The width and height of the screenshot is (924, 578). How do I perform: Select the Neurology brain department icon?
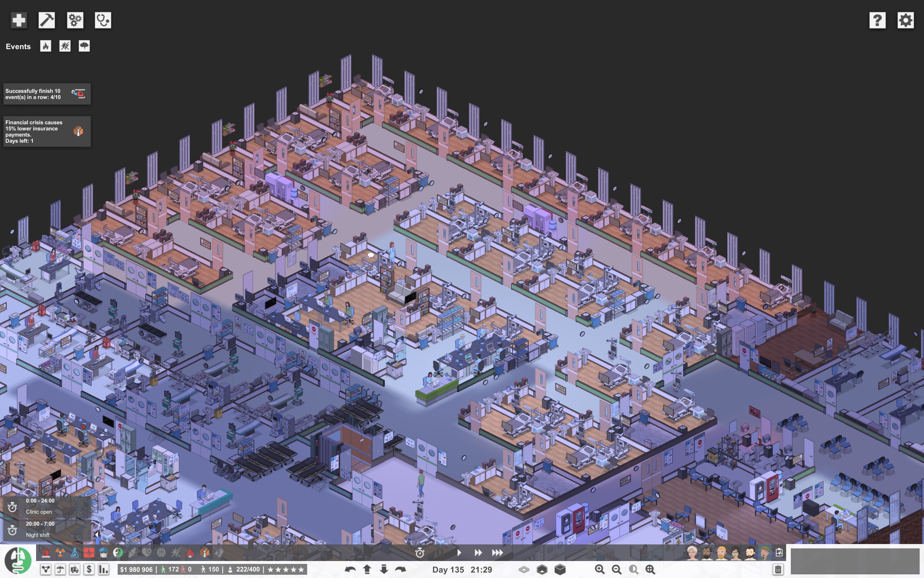pos(161,552)
